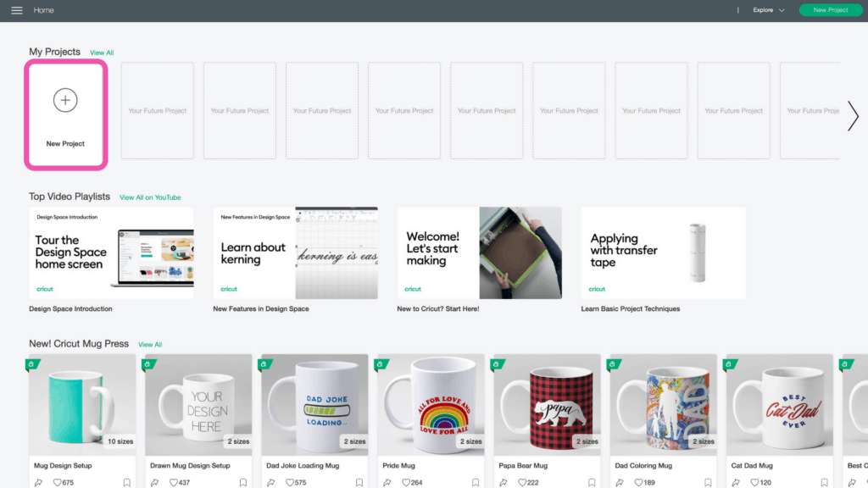Click the 10 sizes label on Mug Design Setup
The height and width of the screenshot is (488, 868).
[120, 441]
